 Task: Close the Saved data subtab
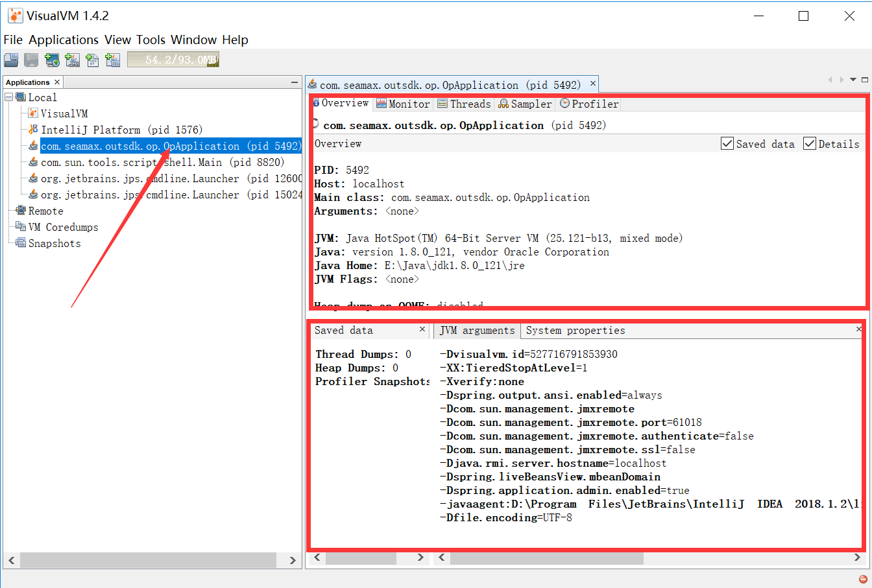tap(423, 329)
